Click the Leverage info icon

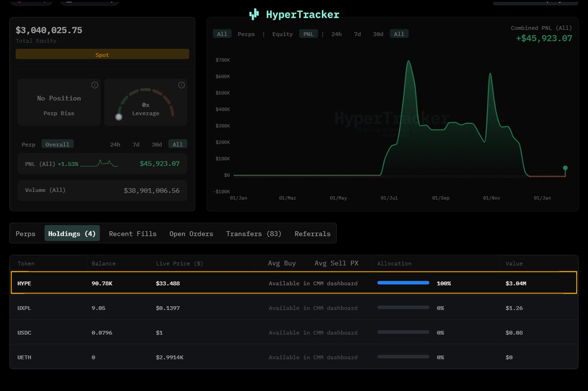[x=181, y=85]
